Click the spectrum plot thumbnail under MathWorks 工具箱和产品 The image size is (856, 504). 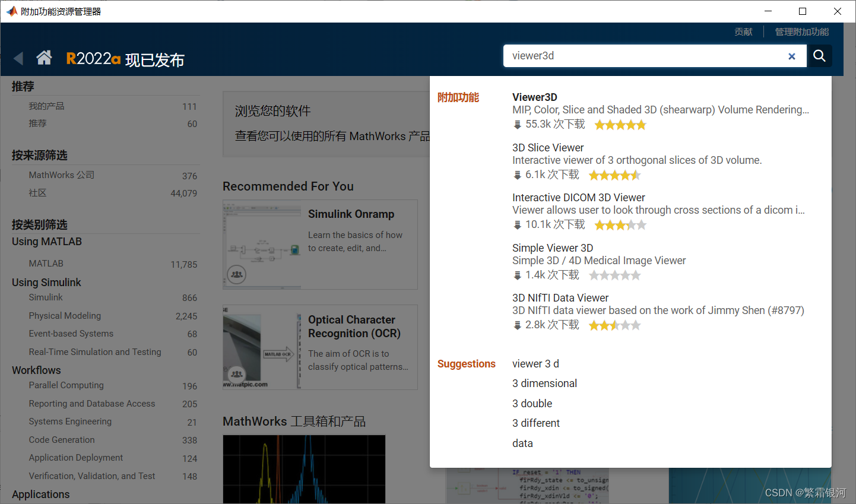[x=304, y=469]
